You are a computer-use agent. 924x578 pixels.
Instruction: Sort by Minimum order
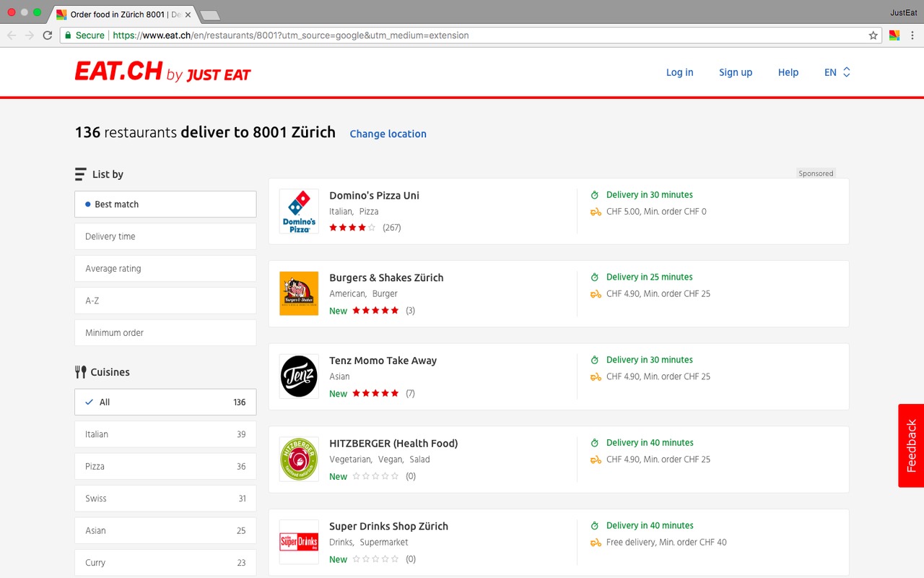[x=165, y=333]
